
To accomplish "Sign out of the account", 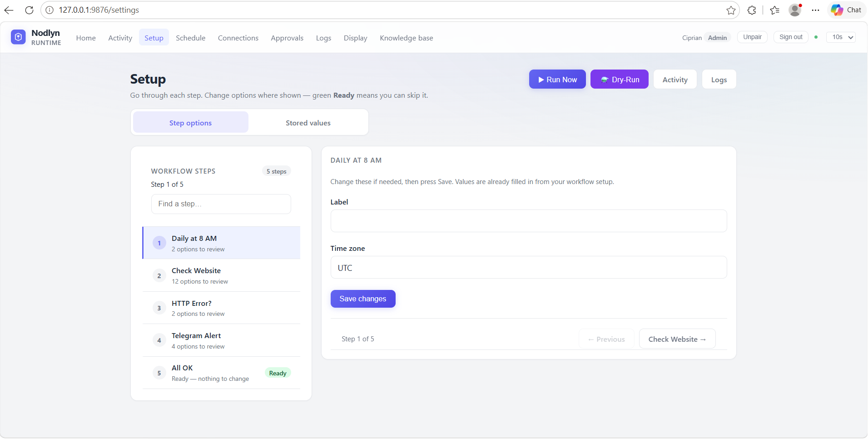I will pyautogui.click(x=790, y=37).
